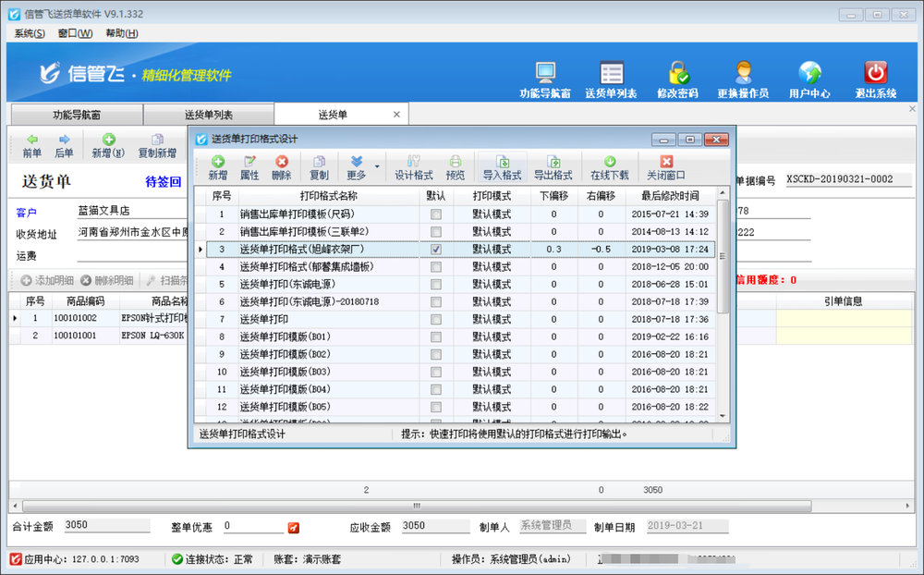Check default box for 销售出库单打印模板(尺码)
The height and width of the screenshot is (575, 924).
tap(436, 214)
